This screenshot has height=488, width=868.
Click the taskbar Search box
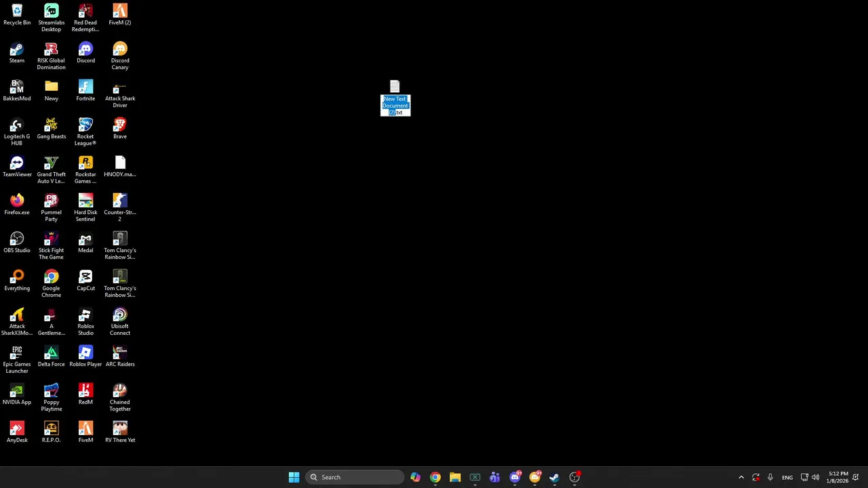(355, 477)
